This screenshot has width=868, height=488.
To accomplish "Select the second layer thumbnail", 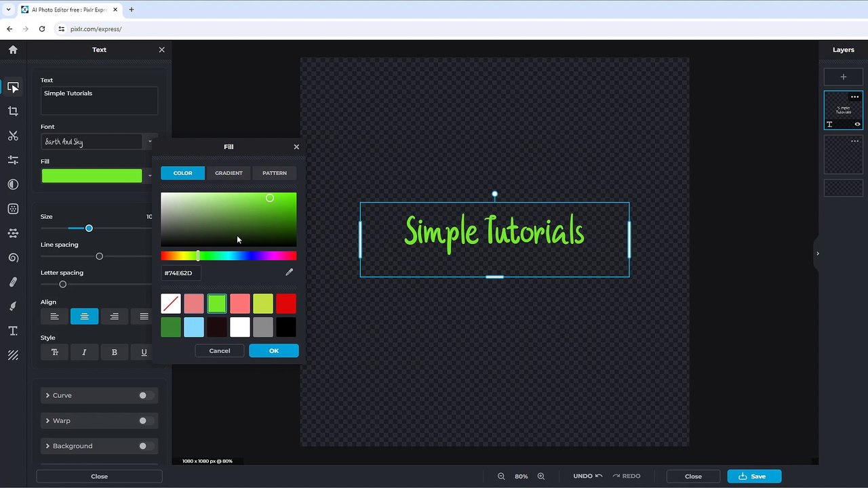I will pyautogui.click(x=844, y=155).
